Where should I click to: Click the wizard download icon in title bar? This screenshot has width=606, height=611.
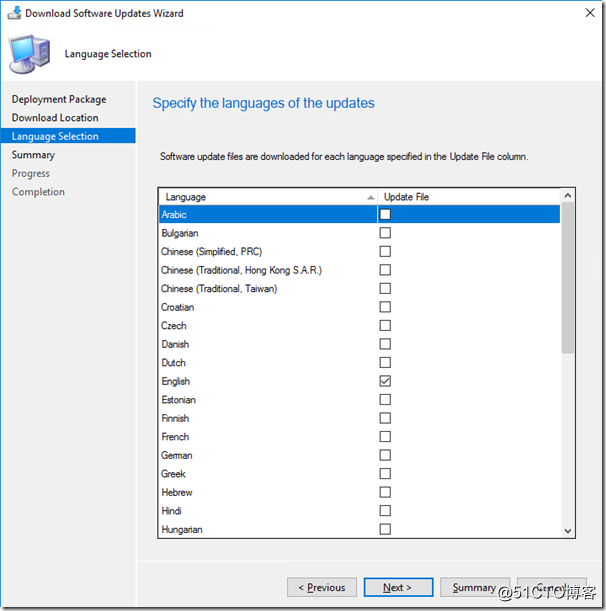pyautogui.click(x=14, y=13)
